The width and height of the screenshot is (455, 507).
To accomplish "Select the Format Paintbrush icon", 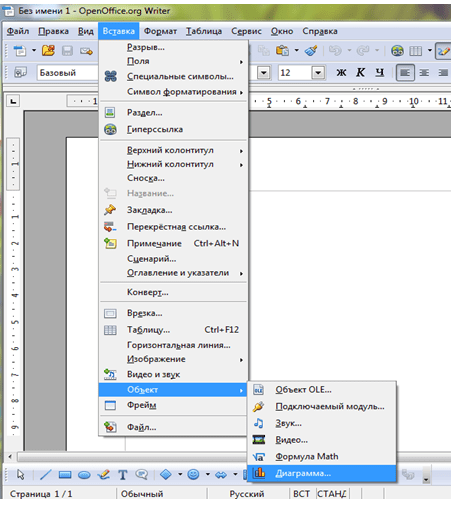I will coord(311,51).
